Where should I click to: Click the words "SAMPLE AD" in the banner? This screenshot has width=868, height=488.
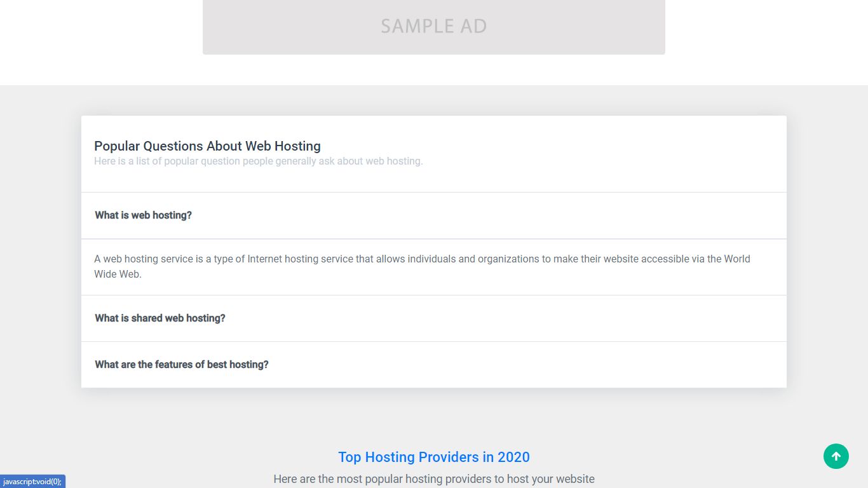433,26
